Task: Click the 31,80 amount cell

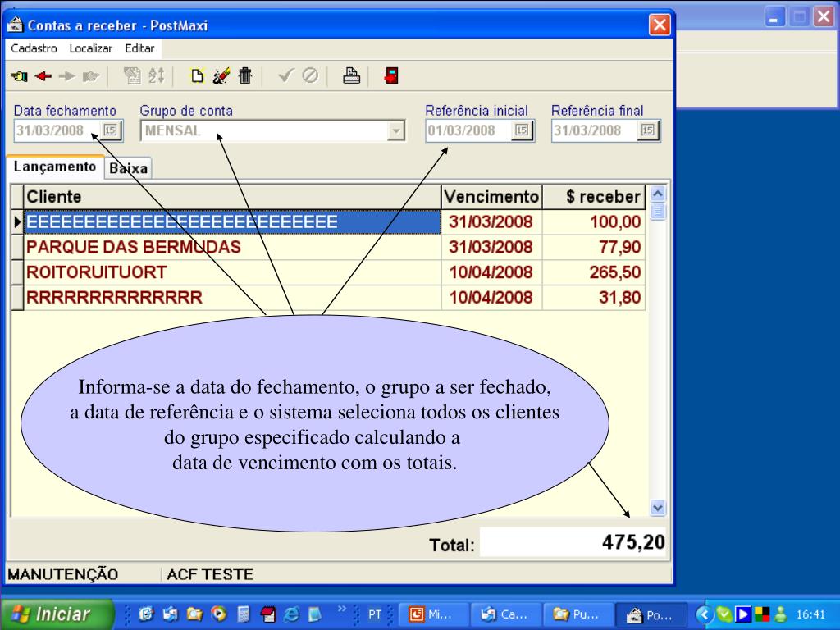Action: (x=594, y=297)
